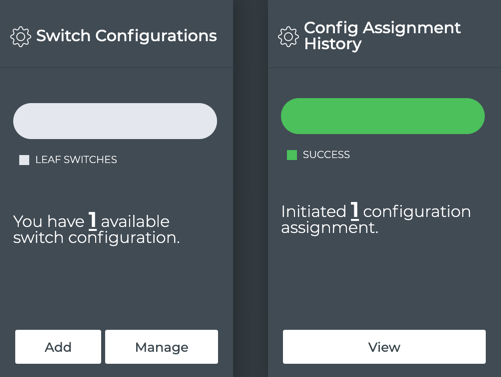
Task: Click the SUCCESS legend label
Action: (326, 155)
